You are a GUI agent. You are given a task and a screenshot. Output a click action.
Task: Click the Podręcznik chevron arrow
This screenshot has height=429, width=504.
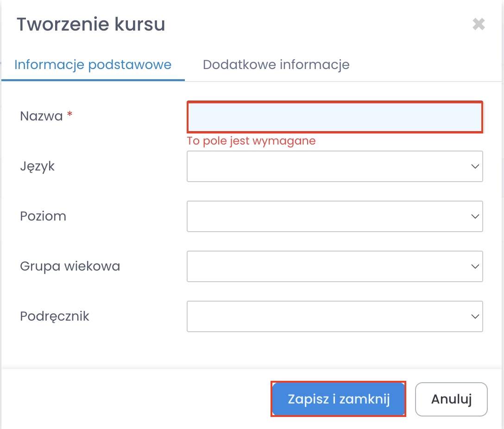(x=474, y=316)
